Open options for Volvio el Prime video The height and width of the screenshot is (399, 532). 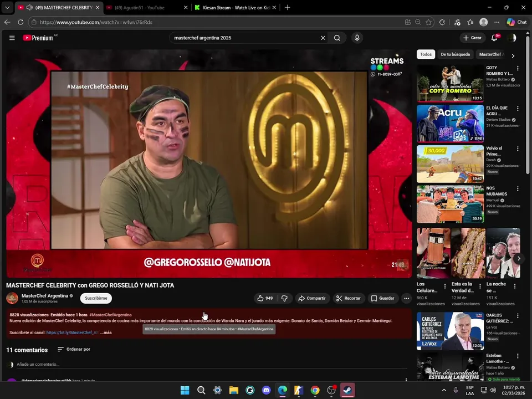(x=518, y=149)
